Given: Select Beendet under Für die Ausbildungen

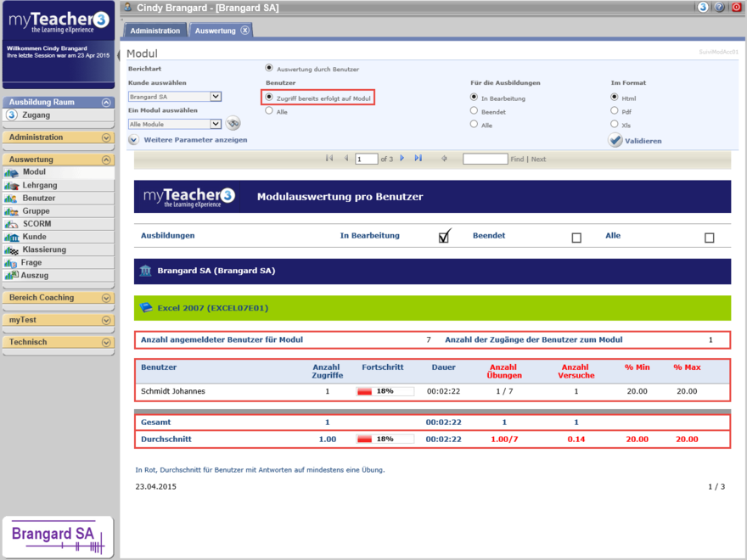Looking at the screenshot, I should (x=474, y=111).
